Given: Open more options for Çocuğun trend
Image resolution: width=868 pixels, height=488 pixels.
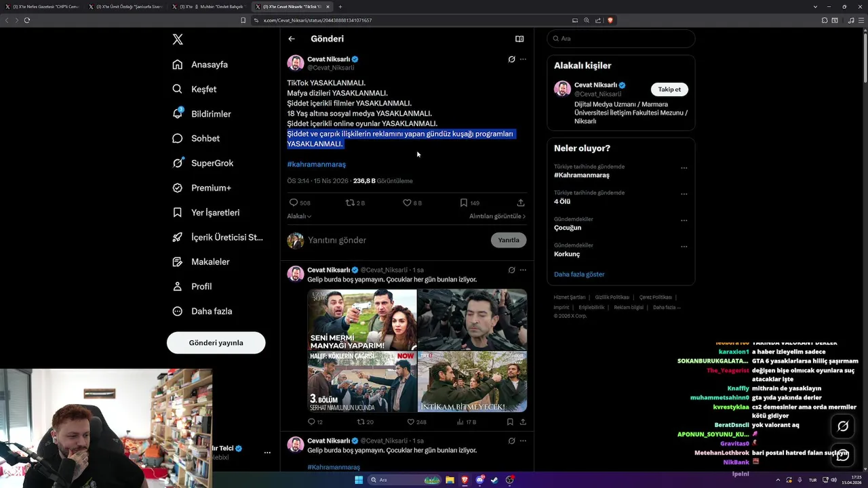Looking at the screenshot, I should [x=684, y=220].
